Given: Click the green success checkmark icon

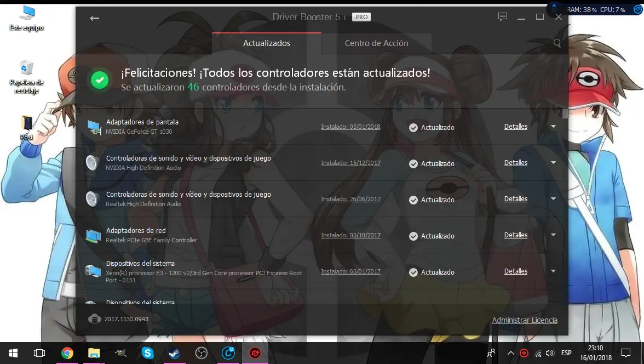Looking at the screenshot, I should point(100,79).
